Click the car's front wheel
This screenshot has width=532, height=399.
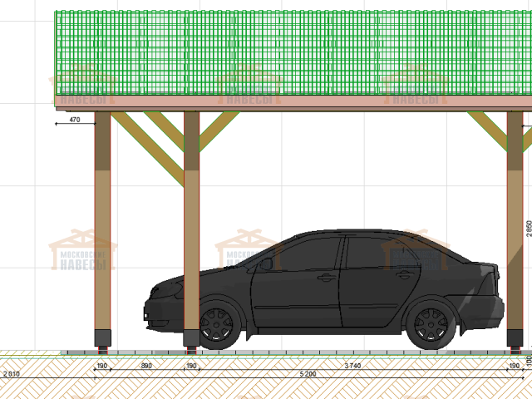pos(219,323)
